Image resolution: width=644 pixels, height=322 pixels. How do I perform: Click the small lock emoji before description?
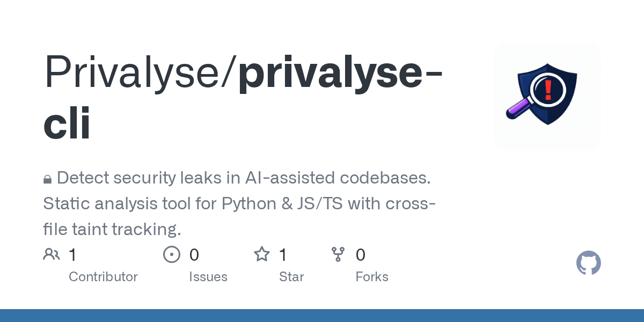tap(47, 179)
